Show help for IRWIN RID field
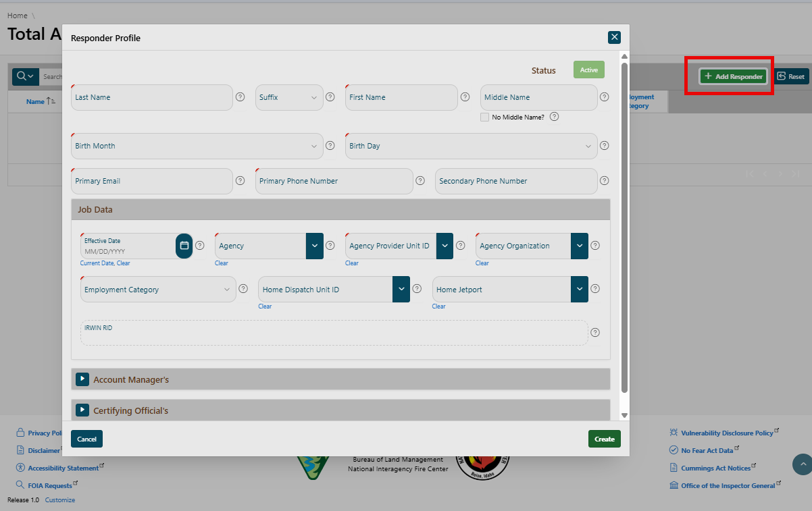Screen dimensions: 812x511 click(595, 333)
